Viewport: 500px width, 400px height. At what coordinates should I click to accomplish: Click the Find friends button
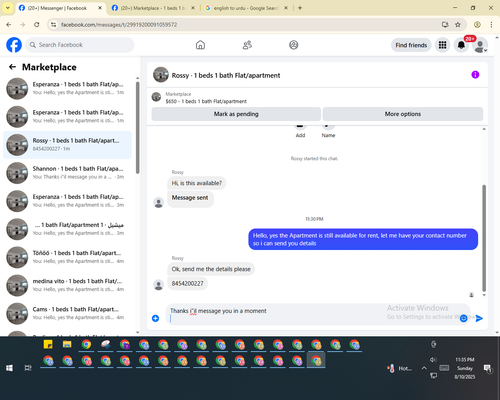click(411, 45)
